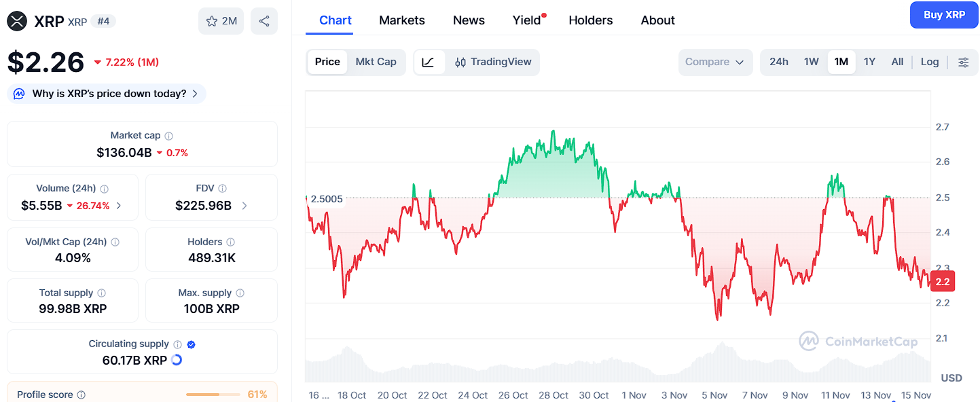Open the chart settings sliders icon
Image resolution: width=980 pixels, height=402 pixels.
[963, 62]
